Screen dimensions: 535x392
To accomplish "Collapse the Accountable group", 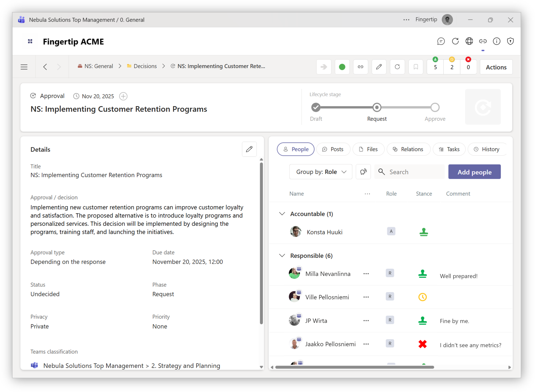I will [282, 214].
